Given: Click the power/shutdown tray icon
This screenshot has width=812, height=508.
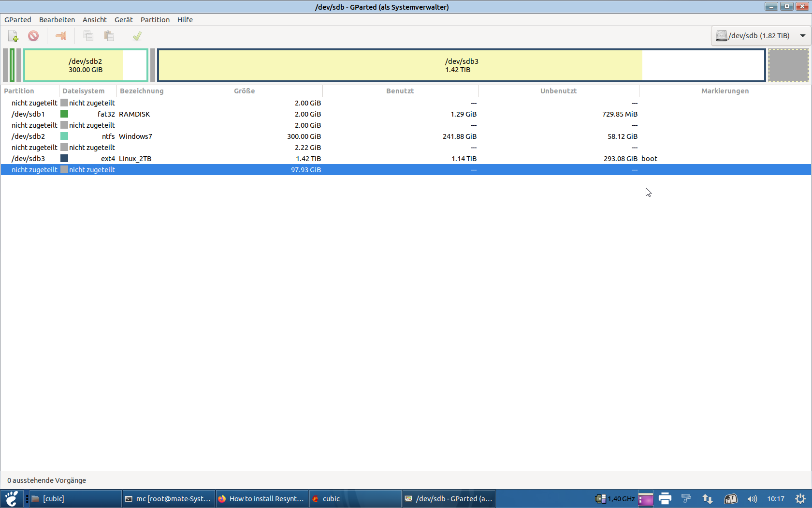Looking at the screenshot, I should (x=800, y=499).
